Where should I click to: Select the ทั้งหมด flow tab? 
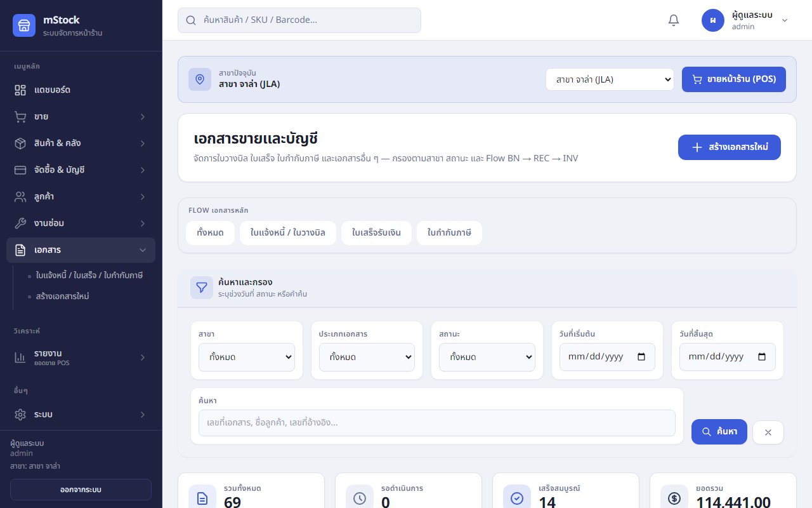click(x=210, y=233)
